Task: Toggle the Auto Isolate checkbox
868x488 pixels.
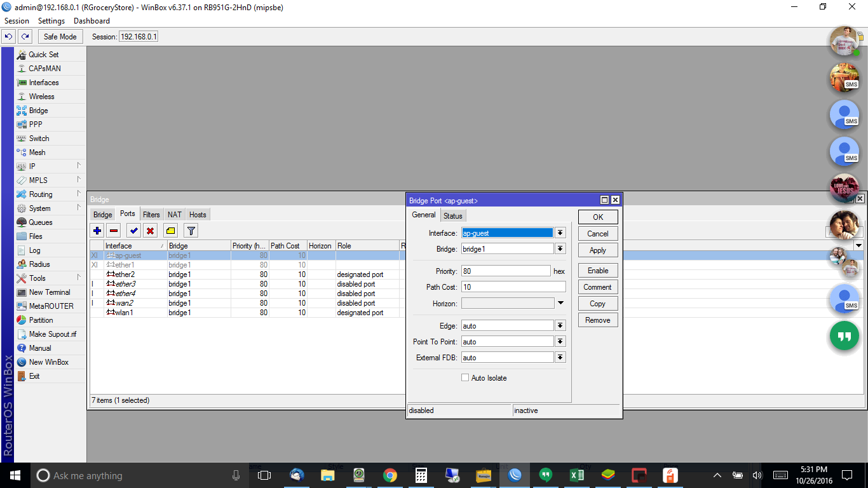Action: pyautogui.click(x=465, y=378)
